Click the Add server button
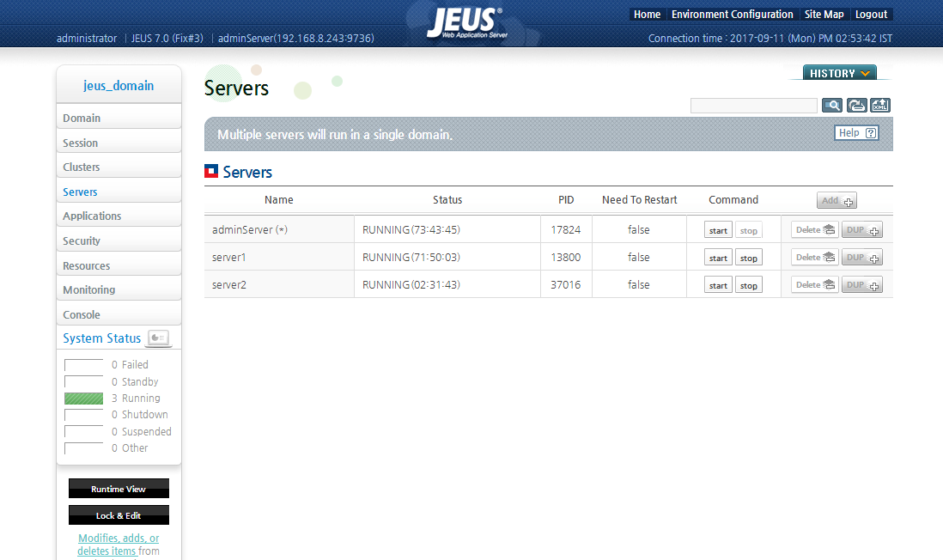 (x=837, y=200)
